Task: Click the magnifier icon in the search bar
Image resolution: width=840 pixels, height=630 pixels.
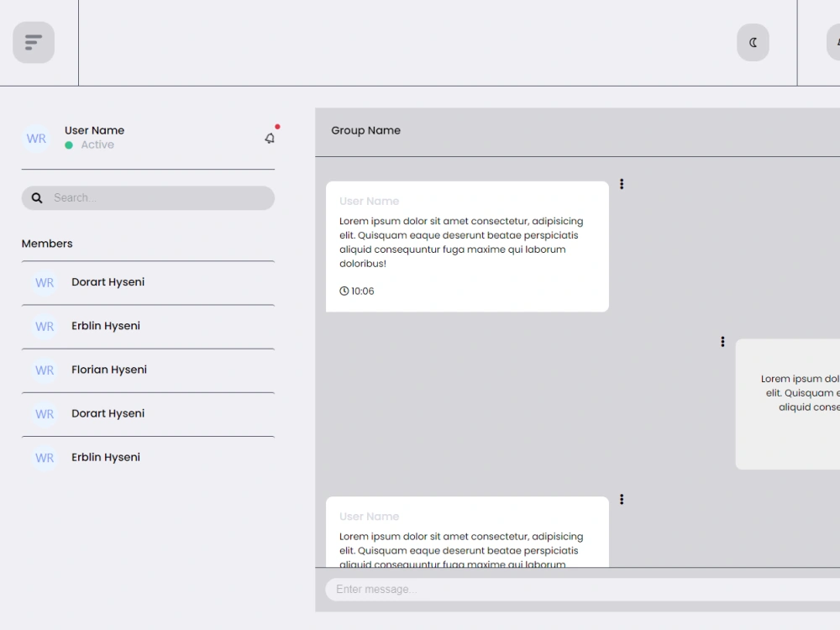Action: (37, 198)
